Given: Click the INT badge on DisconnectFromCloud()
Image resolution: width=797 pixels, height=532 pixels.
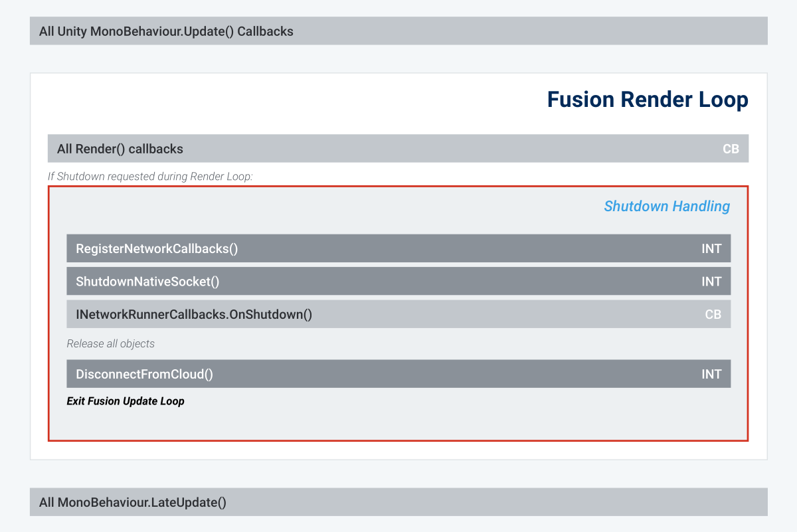Looking at the screenshot, I should [x=712, y=374].
